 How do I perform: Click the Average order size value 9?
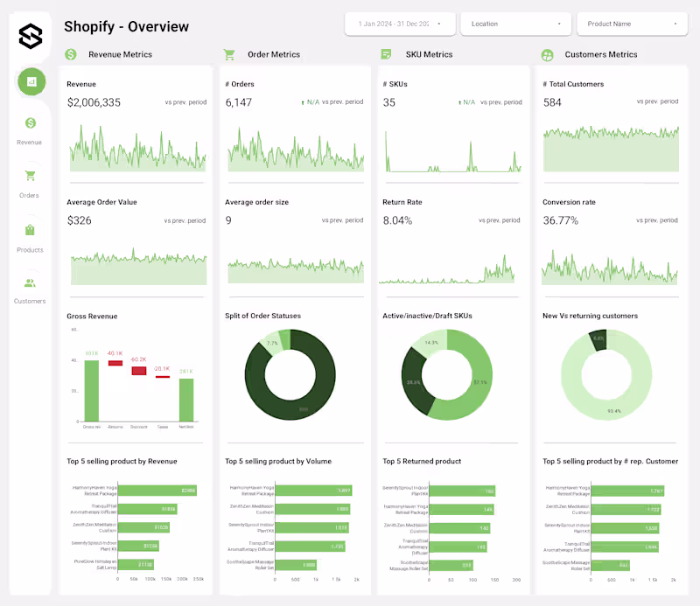pos(228,220)
